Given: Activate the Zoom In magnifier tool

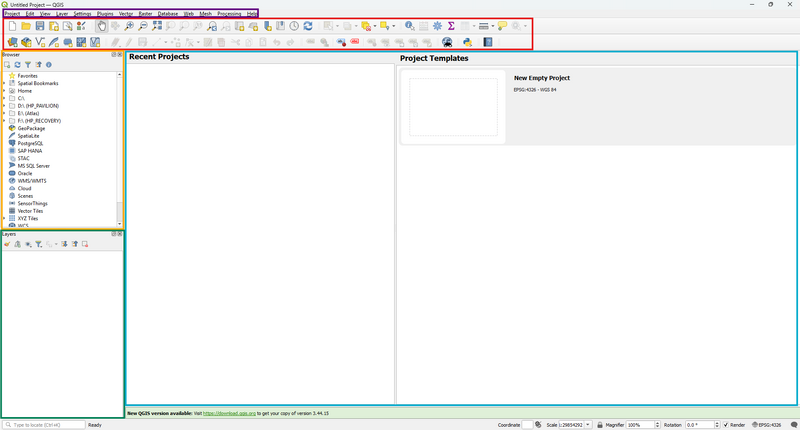Looking at the screenshot, I should click(x=129, y=26).
